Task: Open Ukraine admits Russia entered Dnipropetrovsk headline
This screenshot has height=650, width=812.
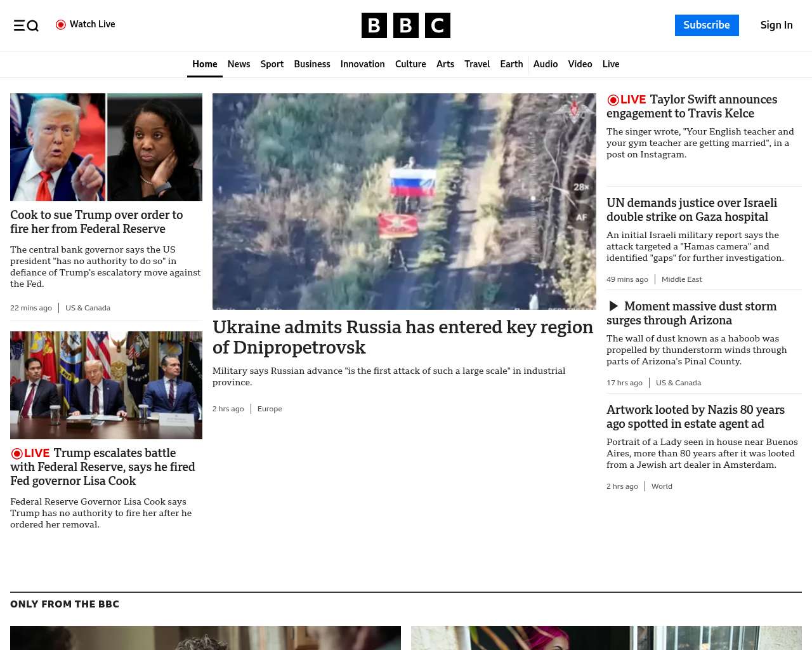Action: pos(403,337)
